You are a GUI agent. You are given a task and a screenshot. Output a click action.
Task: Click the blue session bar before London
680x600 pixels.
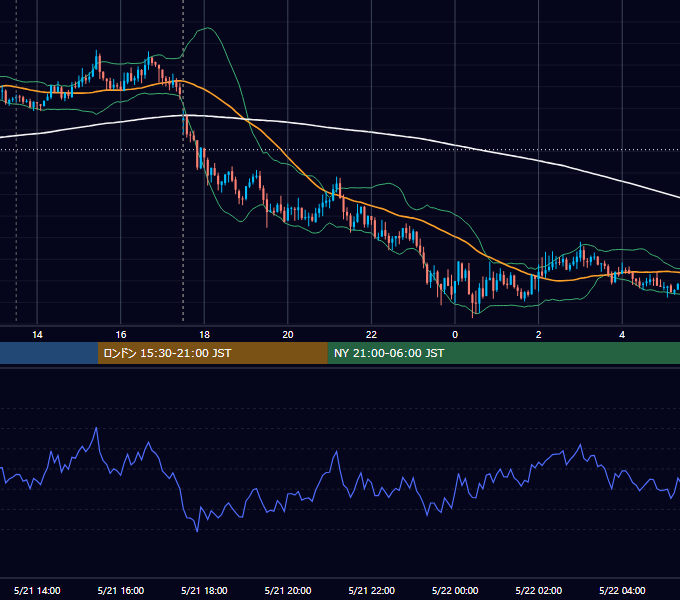tap(49, 353)
